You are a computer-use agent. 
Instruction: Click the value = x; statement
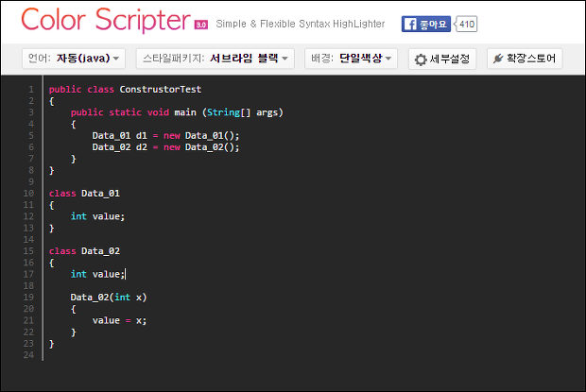tap(120, 321)
